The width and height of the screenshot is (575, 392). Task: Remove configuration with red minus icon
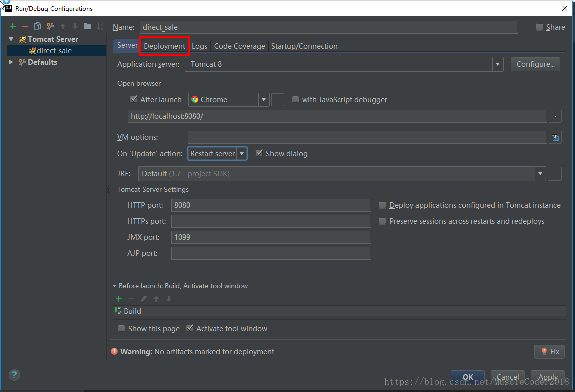pyautogui.click(x=25, y=26)
